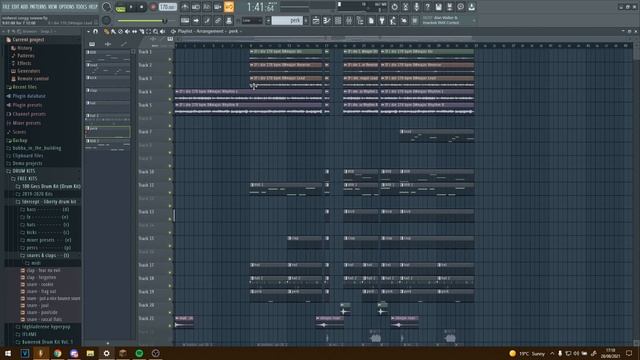Viewport: 640px width, 360px height.
Task: Select the playlist Draw pencil tool
Action: click(x=107, y=31)
